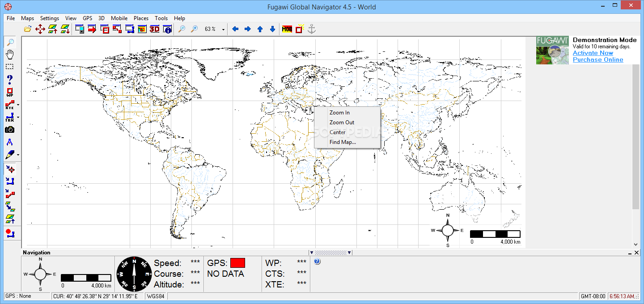Click the camera photo tool
The width and height of the screenshot is (644, 304).
coord(10,130)
